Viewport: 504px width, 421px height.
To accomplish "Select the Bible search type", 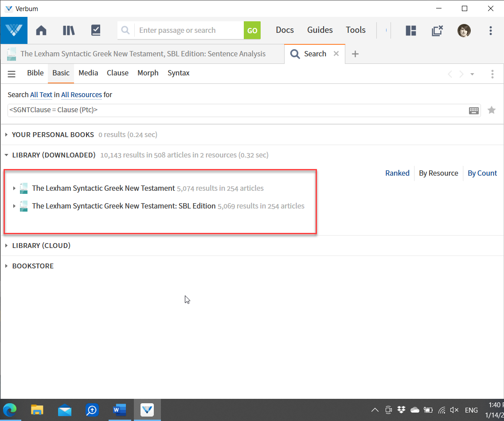I will click(x=35, y=73).
